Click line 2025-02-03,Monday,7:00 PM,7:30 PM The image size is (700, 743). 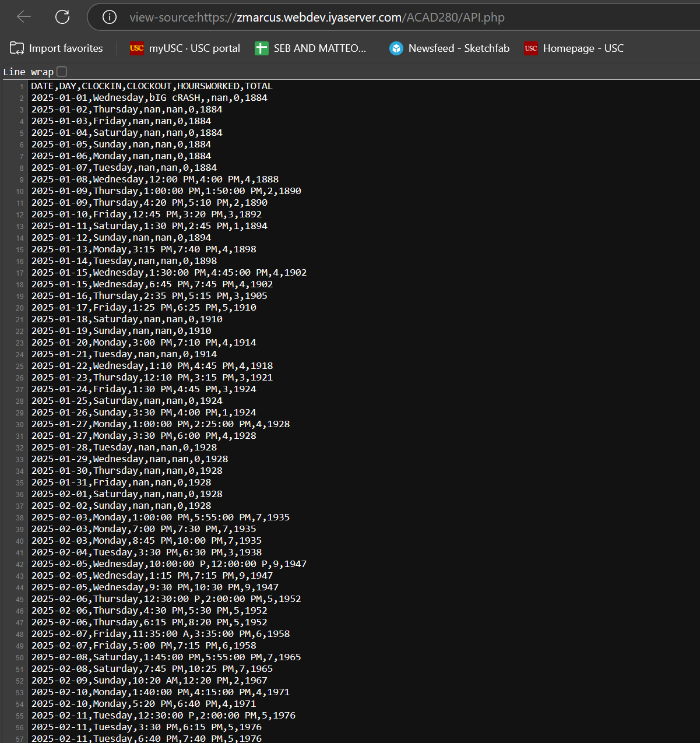143,529
